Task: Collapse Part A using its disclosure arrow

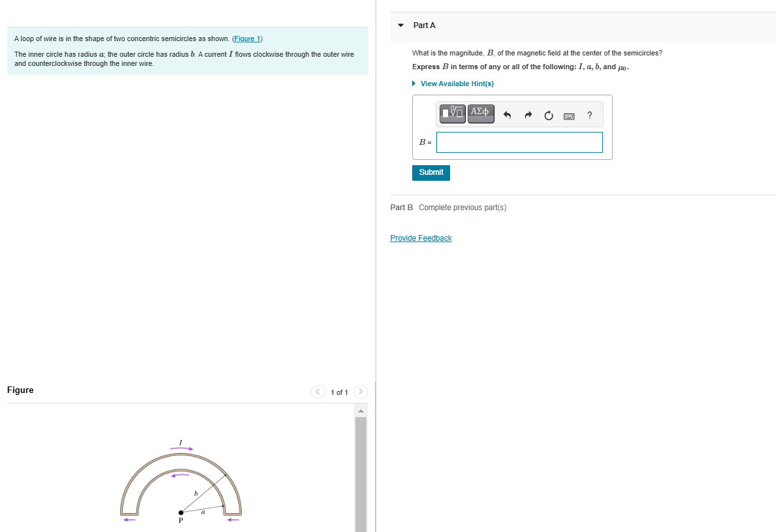Action: point(400,26)
